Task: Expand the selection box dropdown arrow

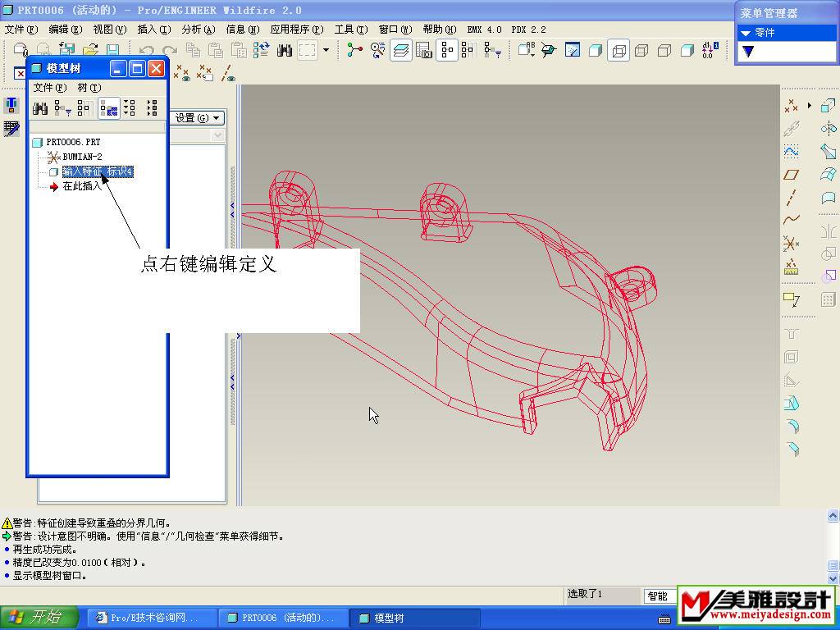Action: click(326, 51)
